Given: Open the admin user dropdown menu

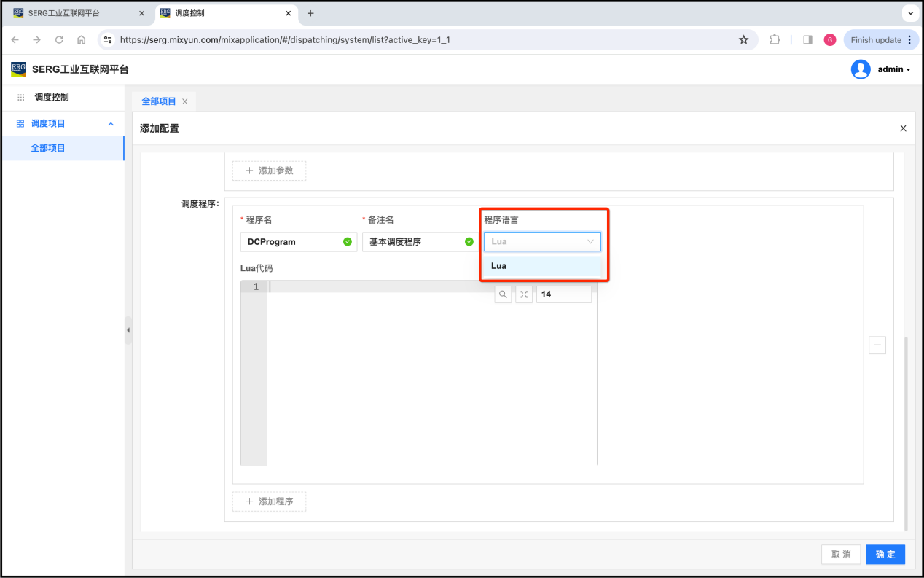Looking at the screenshot, I should 881,69.
